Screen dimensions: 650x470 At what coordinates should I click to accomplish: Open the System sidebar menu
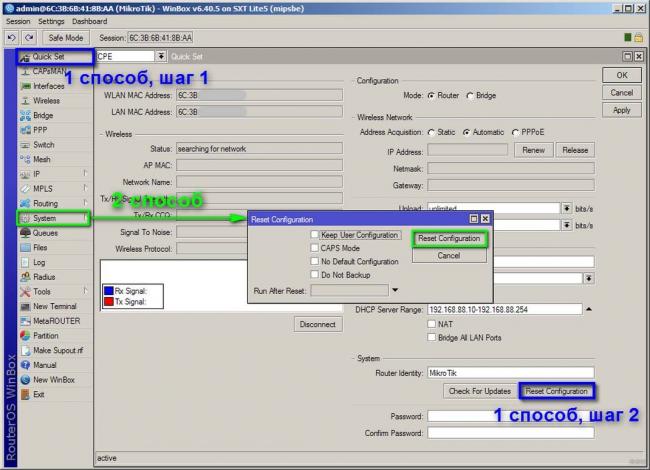coord(54,218)
